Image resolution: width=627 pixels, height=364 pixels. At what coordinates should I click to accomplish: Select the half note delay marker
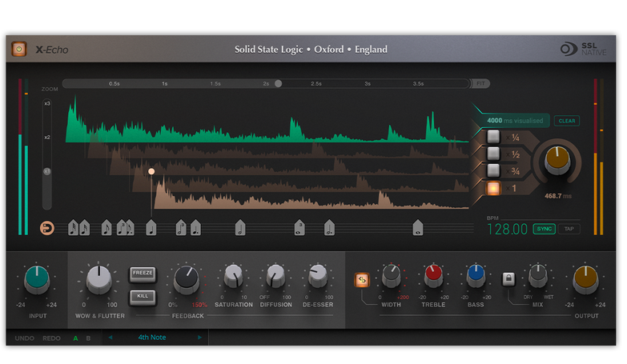click(240, 228)
